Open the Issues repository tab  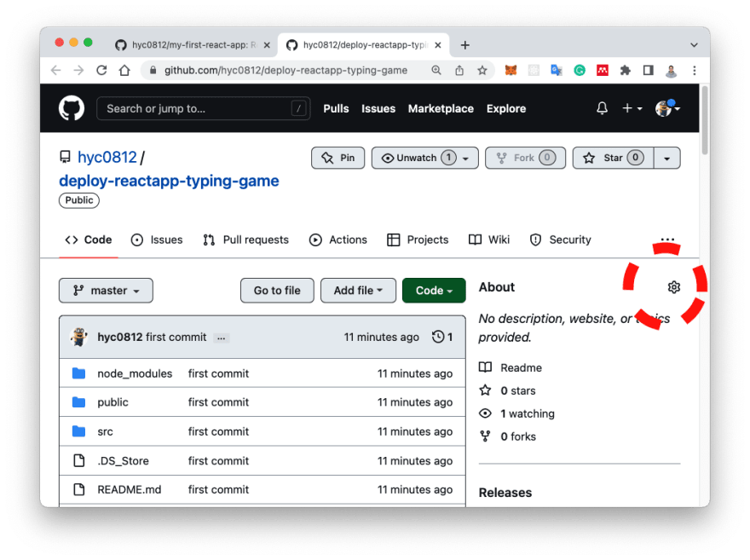click(x=157, y=240)
